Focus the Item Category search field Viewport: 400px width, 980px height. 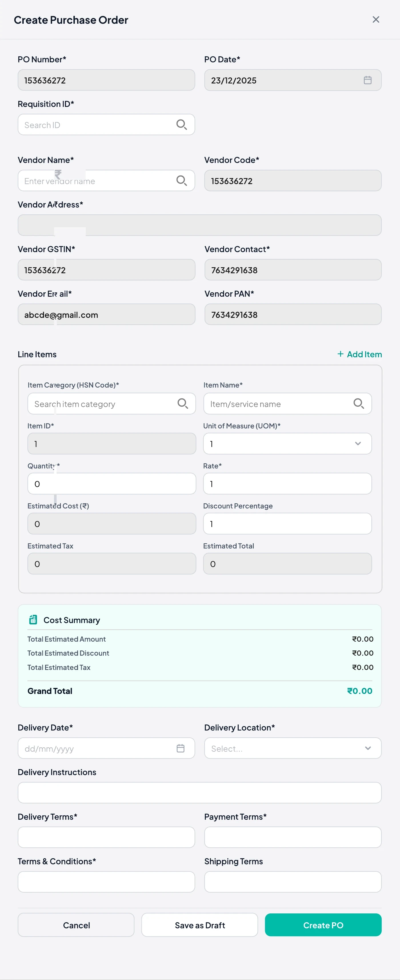coord(112,403)
